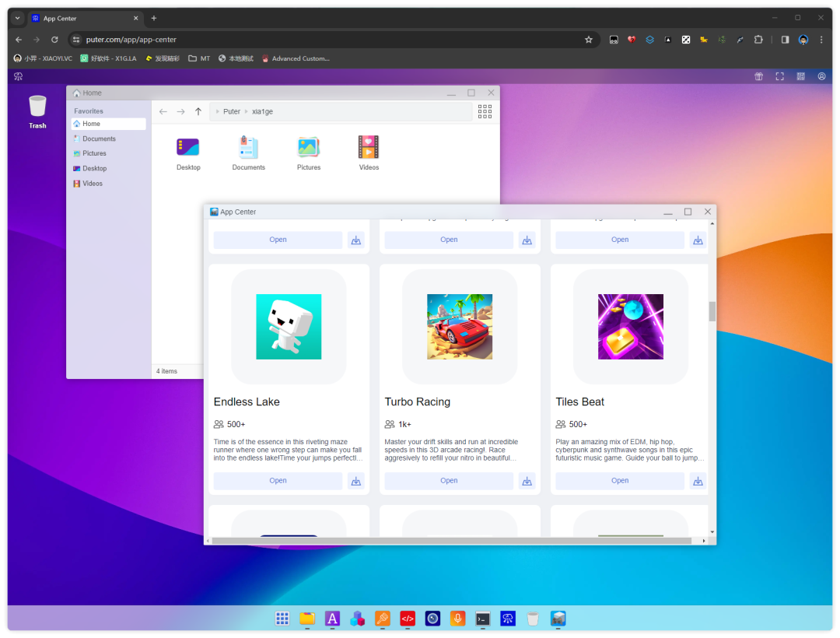Click the Endless Lake app thumbnail
This screenshot has width=840, height=638.
point(289,327)
